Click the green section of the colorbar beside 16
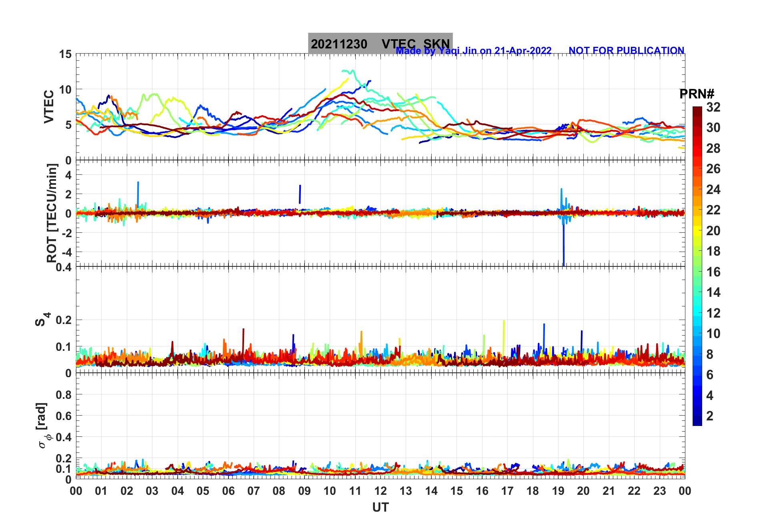The height and width of the screenshot is (532, 761). tap(697, 272)
